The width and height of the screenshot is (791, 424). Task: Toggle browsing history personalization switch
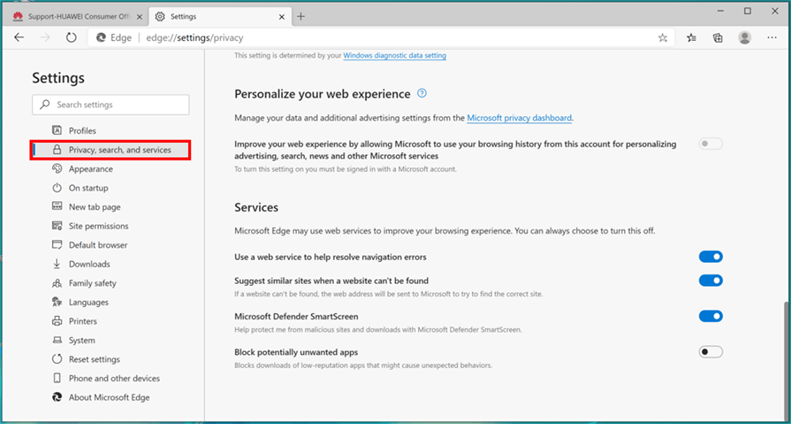[710, 144]
